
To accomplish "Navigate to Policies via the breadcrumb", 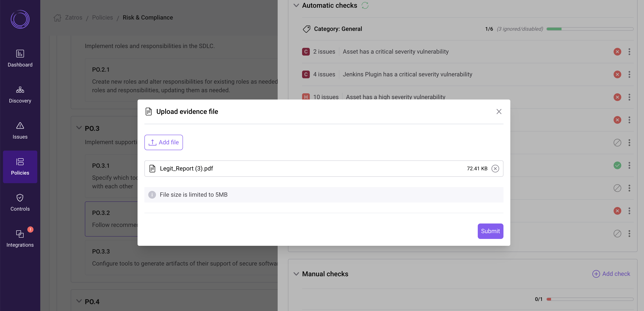I will tap(102, 17).
